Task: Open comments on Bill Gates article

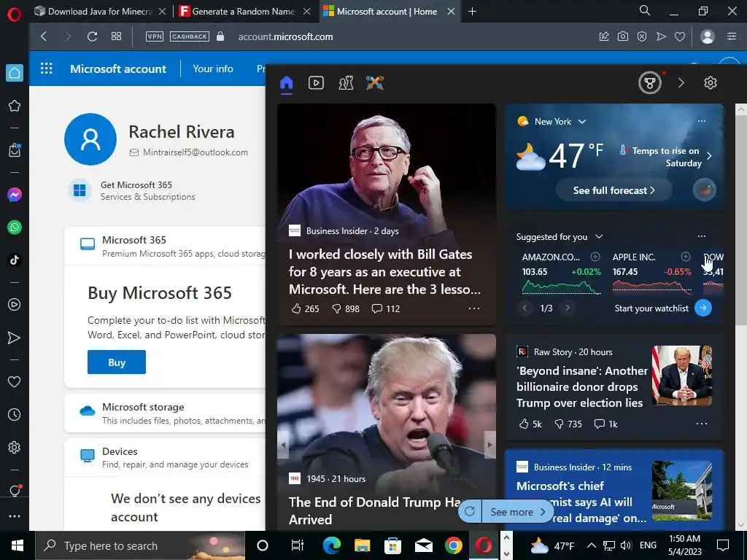Action: tap(385, 308)
